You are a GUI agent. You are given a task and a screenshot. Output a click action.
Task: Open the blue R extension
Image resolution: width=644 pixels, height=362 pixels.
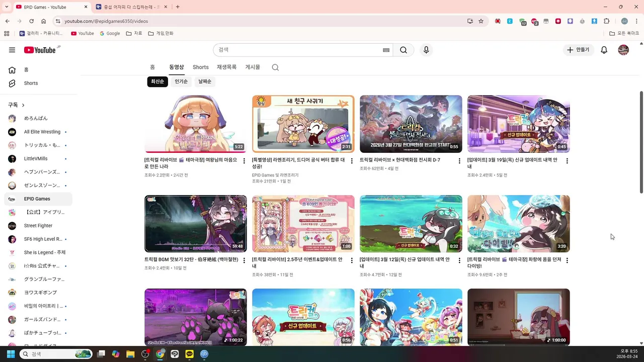click(x=510, y=21)
